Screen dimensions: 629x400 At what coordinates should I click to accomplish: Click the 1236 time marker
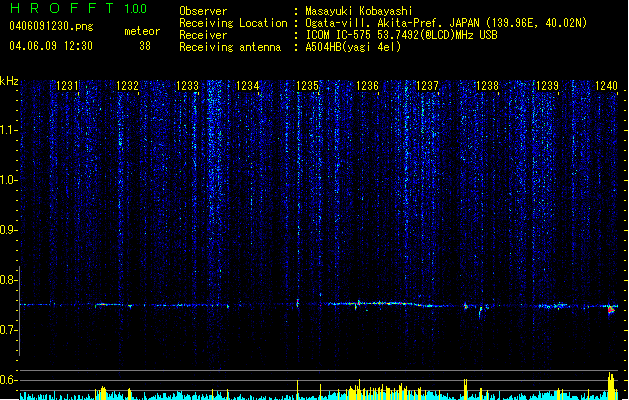click(367, 86)
